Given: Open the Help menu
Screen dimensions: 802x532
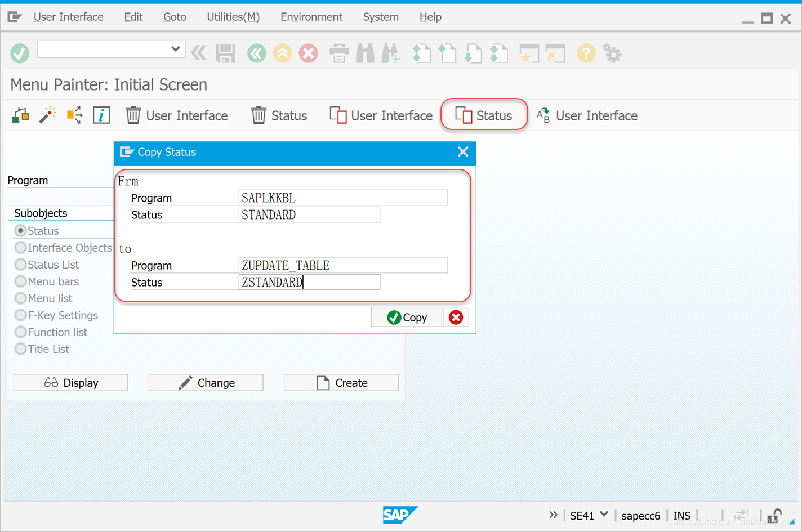Looking at the screenshot, I should click(430, 17).
